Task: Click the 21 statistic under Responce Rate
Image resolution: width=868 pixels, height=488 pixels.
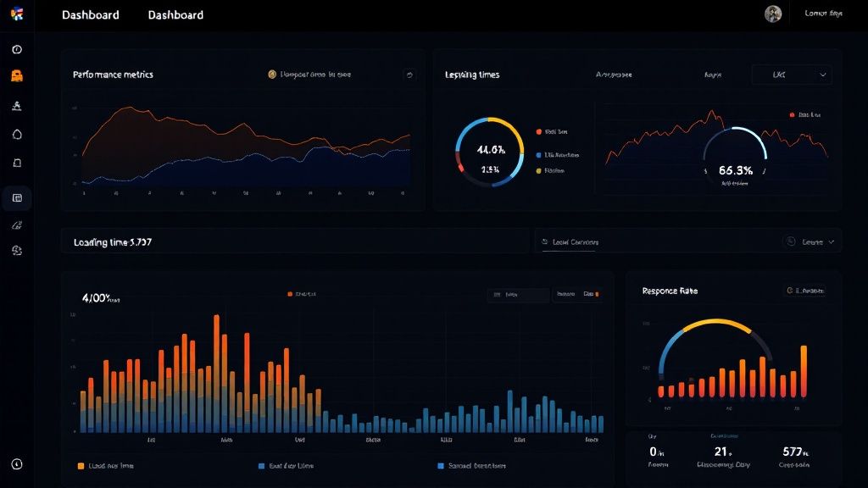Action: 723,452
